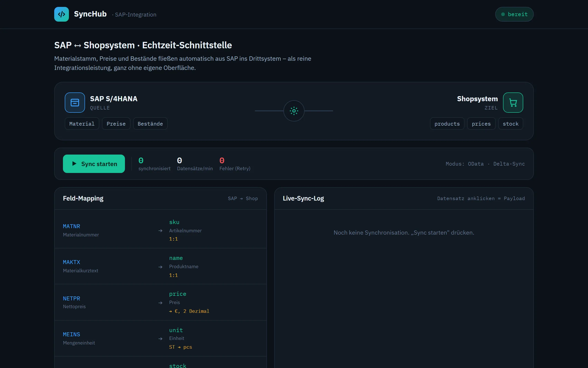Viewport: 588px width, 368px height.
Task: Click the Shopsystem title
Action: click(477, 99)
